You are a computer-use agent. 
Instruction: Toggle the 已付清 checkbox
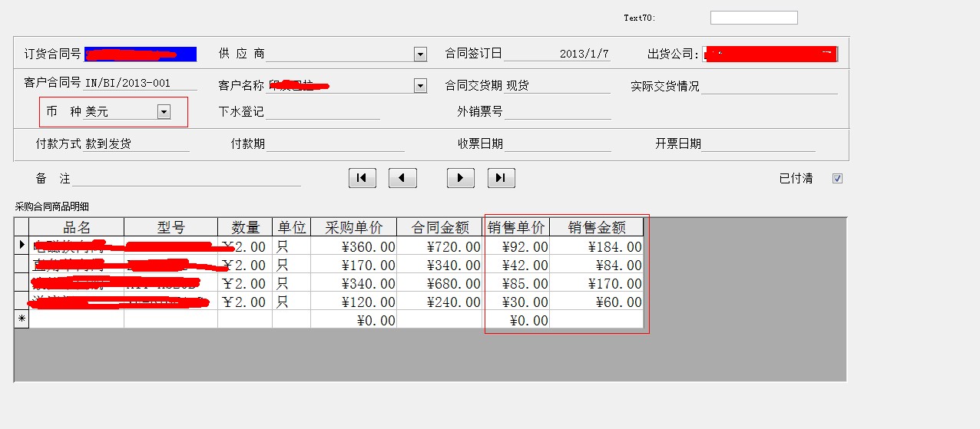(837, 179)
